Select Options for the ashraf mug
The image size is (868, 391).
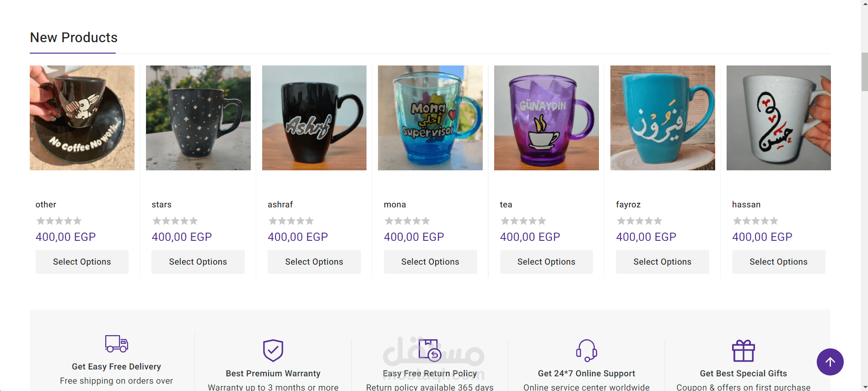(x=314, y=262)
